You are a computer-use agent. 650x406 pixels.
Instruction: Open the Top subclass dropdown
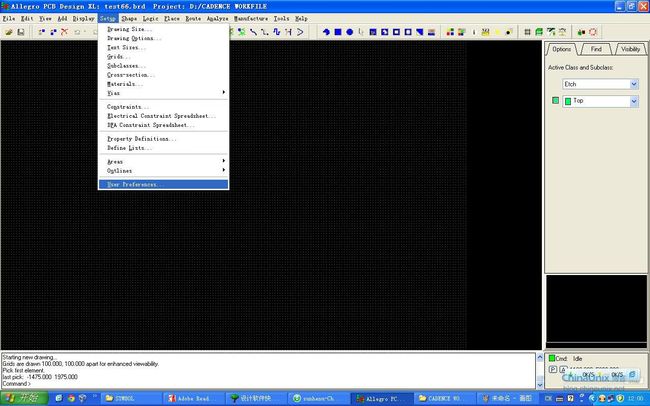pos(634,101)
